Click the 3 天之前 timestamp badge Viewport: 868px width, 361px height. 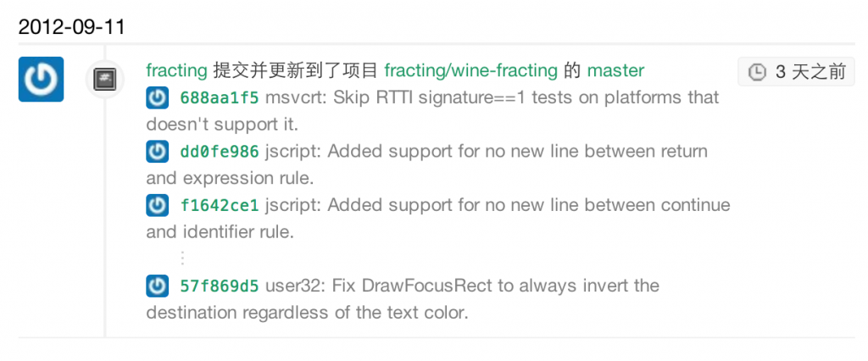pos(796,71)
